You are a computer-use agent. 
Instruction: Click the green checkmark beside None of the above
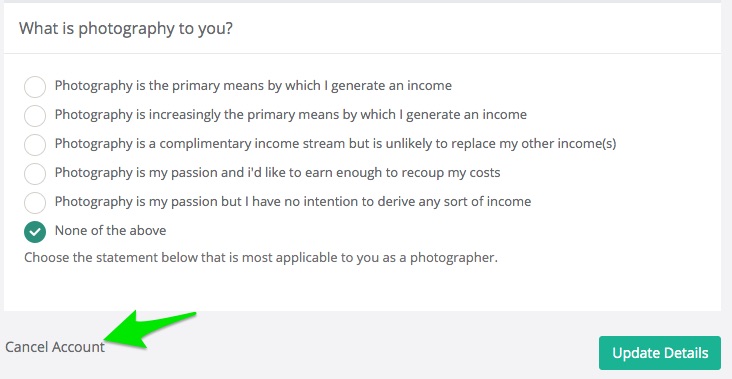click(35, 232)
